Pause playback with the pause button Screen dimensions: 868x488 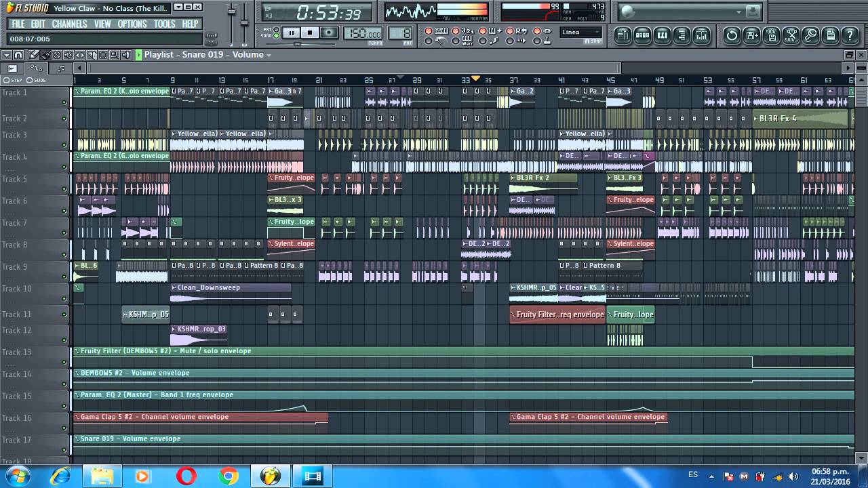click(292, 33)
